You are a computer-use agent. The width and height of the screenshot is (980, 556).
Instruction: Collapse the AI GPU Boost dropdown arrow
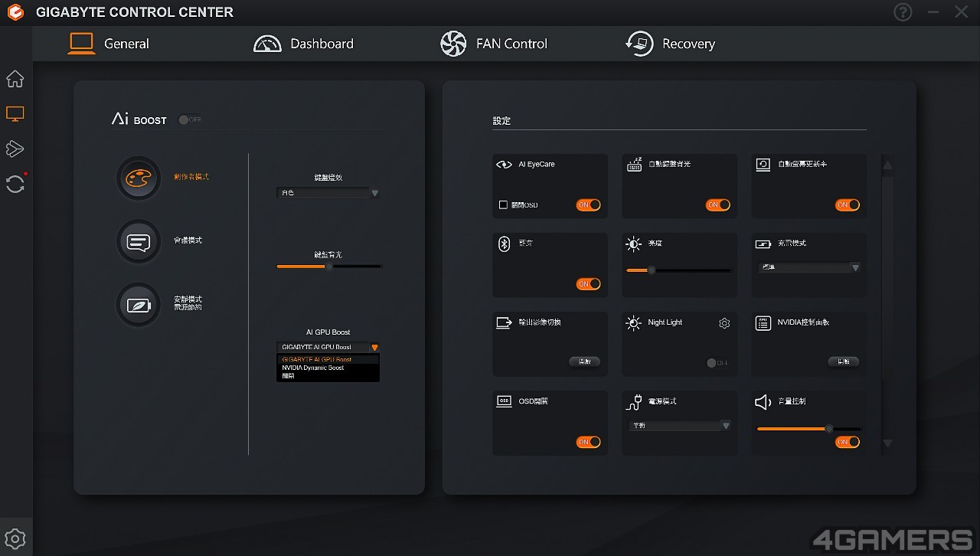pos(374,348)
